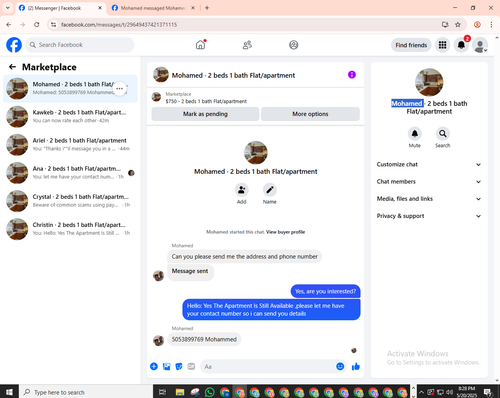The height and width of the screenshot is (398, 500).
Task: Choose a sticker from the composer
Action: pos(179,366)
